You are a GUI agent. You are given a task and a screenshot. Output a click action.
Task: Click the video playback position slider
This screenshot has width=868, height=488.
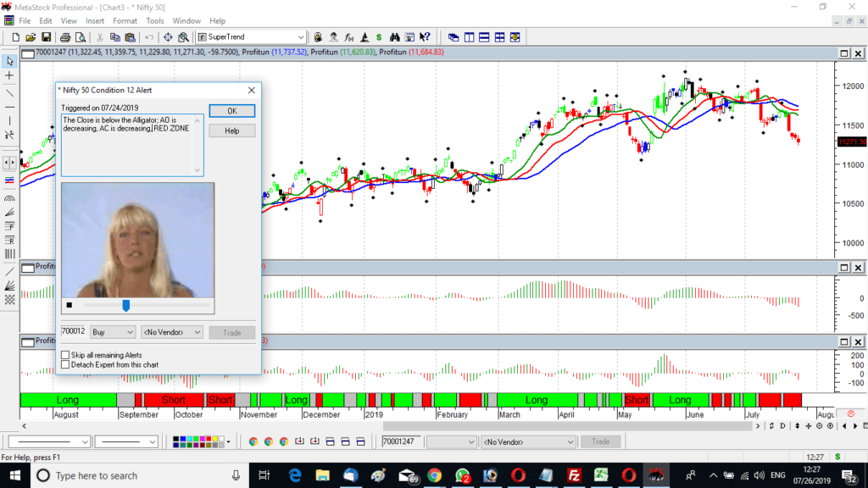click(x=126, y=305)
